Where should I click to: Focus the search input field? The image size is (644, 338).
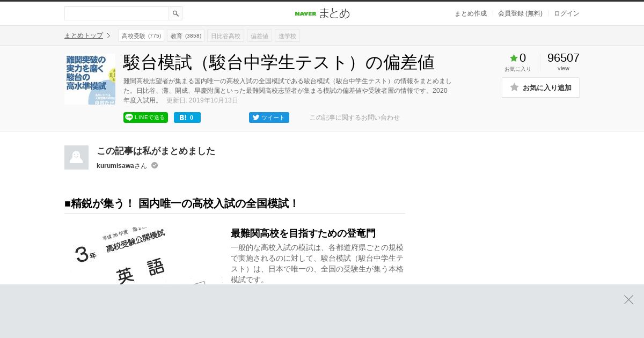[x=116, y=13]
